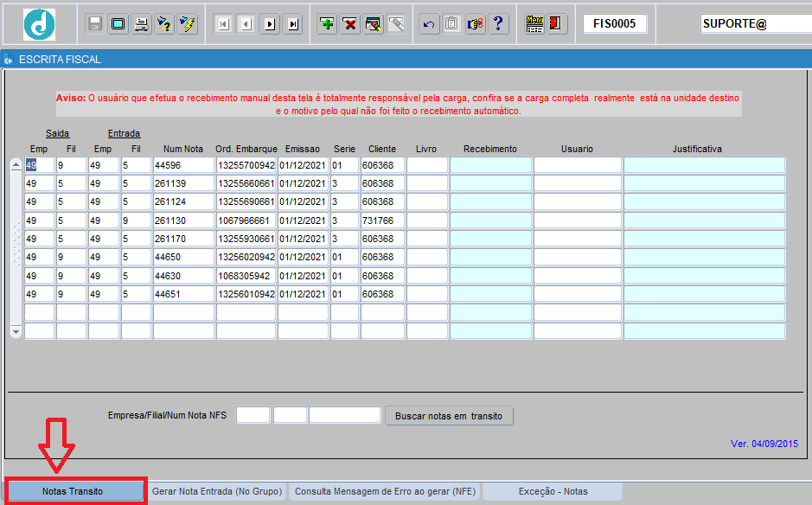Click Cliente cell 731766
Image resolution: width=812 pixels, height=505 pixels.
[x=382, y=221]
